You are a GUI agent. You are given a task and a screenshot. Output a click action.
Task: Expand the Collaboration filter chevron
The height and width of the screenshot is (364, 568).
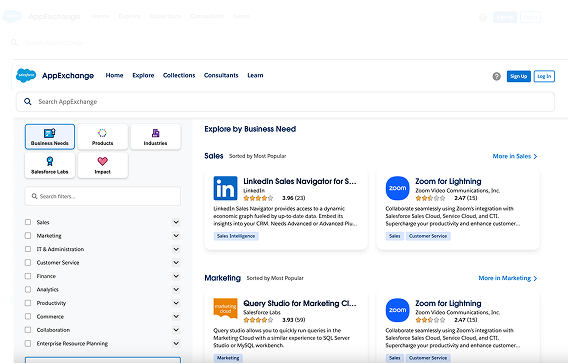[176, 330]
